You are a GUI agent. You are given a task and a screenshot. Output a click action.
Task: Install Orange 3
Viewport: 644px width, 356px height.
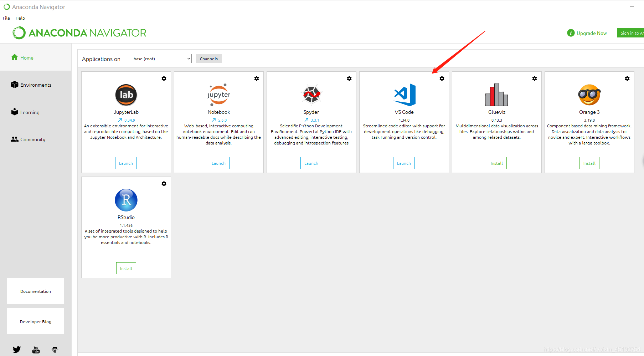pos(589,163)
